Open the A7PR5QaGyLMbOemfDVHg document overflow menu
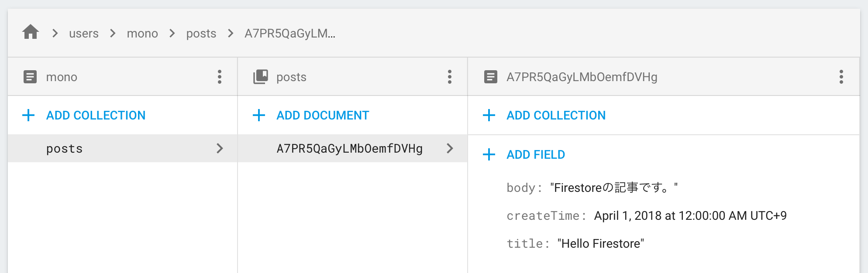Image resolution: width=868 pixels, height=273 pixels. 841,77
